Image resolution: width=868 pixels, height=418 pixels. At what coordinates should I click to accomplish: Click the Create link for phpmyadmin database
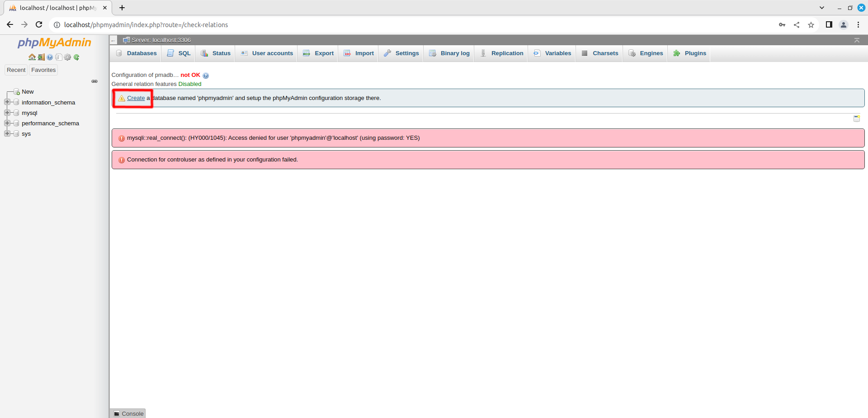click(136, 98)
